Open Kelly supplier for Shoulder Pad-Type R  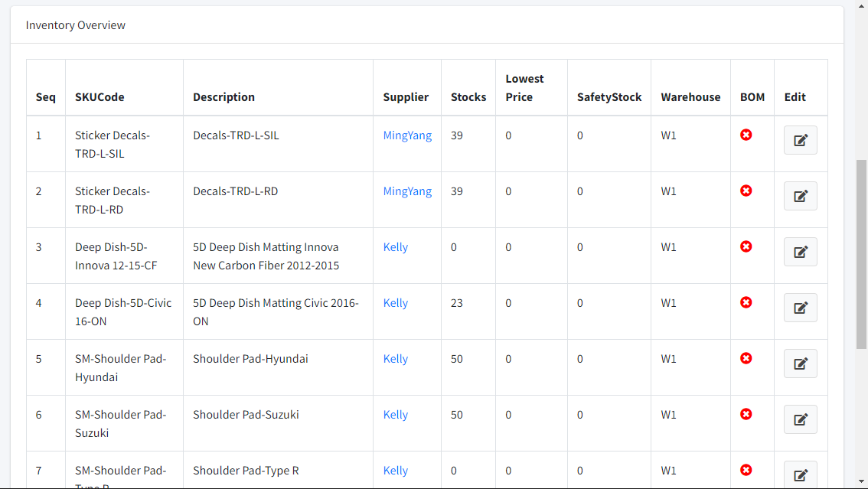[x=395, y=471]
